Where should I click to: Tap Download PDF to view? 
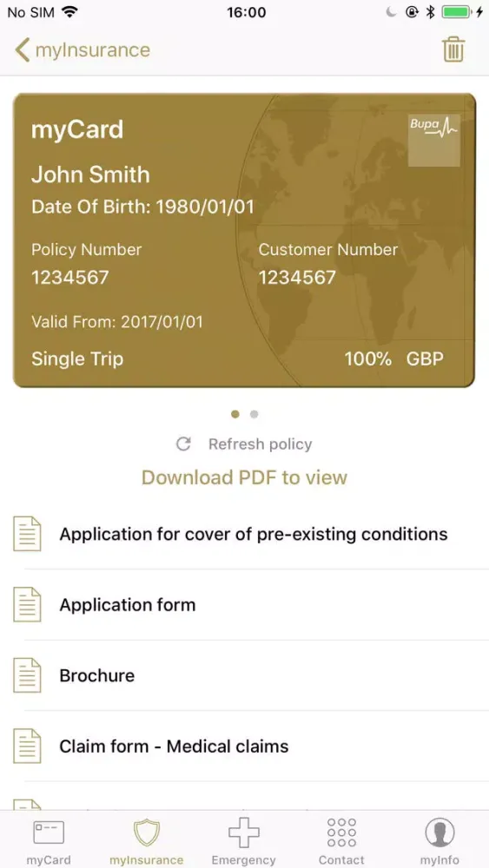coord(244,477)
